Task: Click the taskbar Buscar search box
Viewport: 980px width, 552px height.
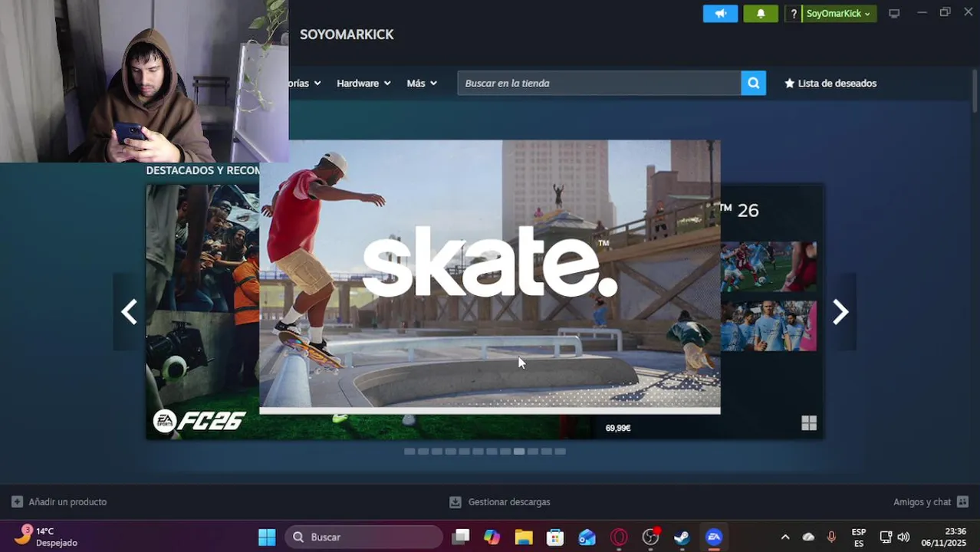Action: 364,537
